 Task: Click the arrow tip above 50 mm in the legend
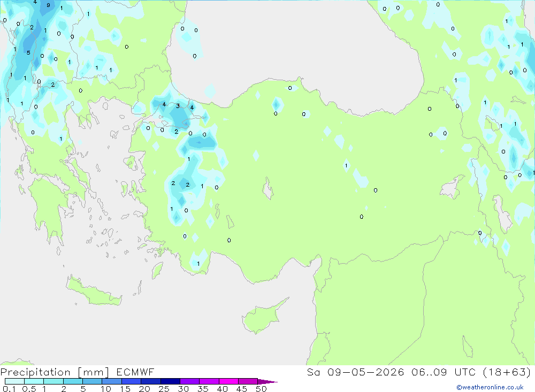point(267,381)
